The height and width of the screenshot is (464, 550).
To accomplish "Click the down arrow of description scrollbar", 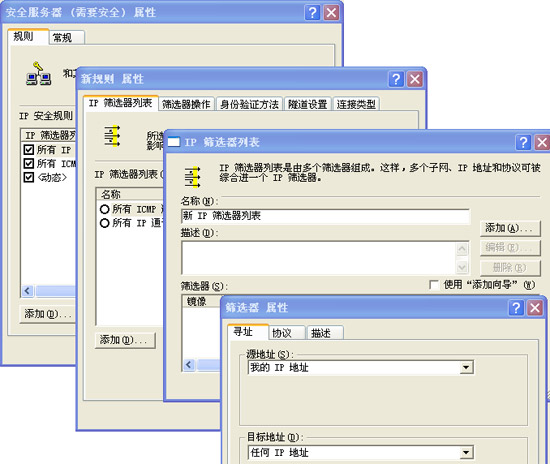I will (x=462, y=267).
